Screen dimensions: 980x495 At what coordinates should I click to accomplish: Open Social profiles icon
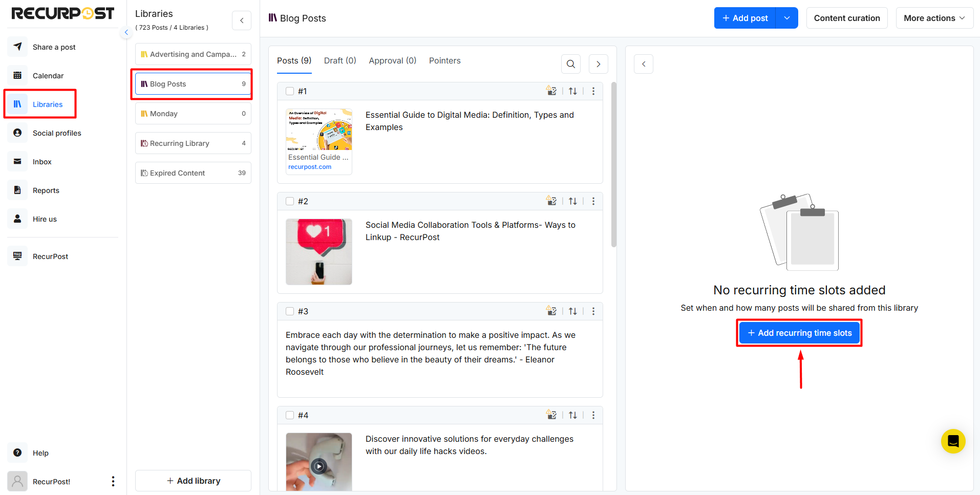point(17,133)
